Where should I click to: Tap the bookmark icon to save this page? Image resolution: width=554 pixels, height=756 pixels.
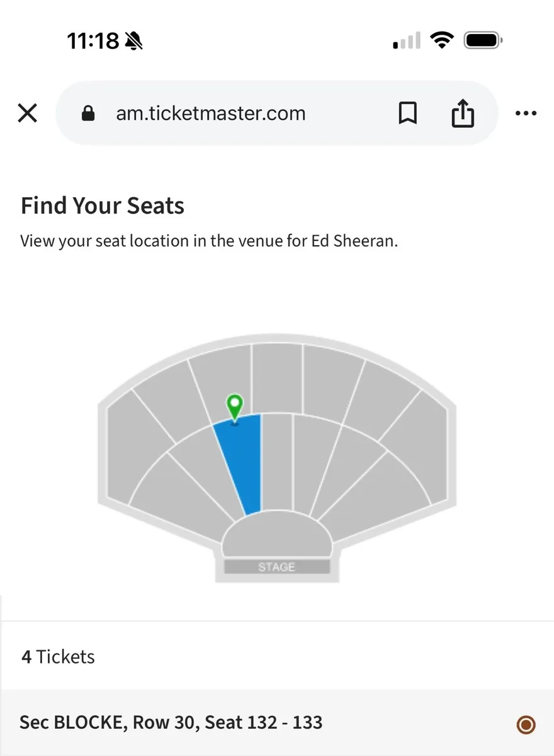click(408, 113)
